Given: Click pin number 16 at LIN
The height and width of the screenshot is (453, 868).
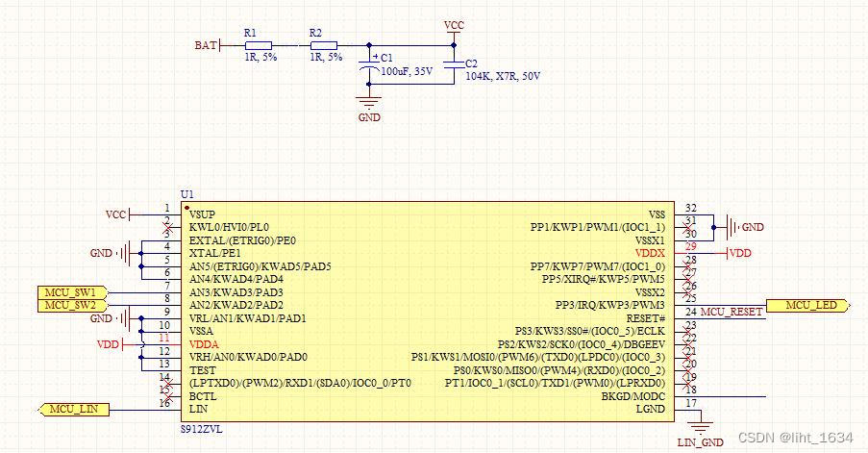Looking at the screenshot, I should point(164,403).
